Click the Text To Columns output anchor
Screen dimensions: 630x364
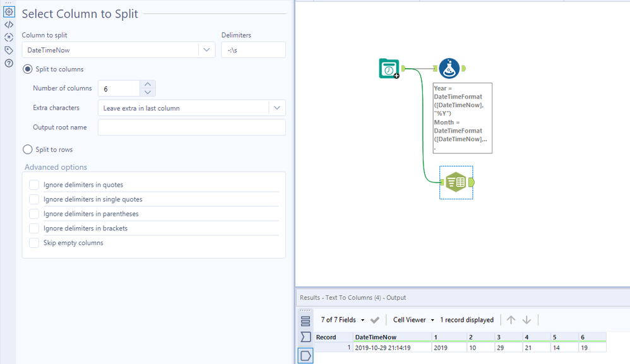pos(472,182)
